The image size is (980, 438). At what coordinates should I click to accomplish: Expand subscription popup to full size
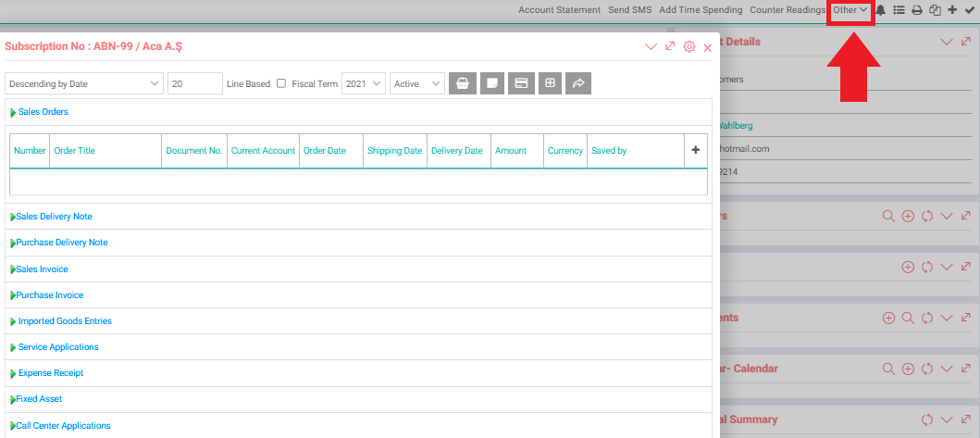click(670, 46)
